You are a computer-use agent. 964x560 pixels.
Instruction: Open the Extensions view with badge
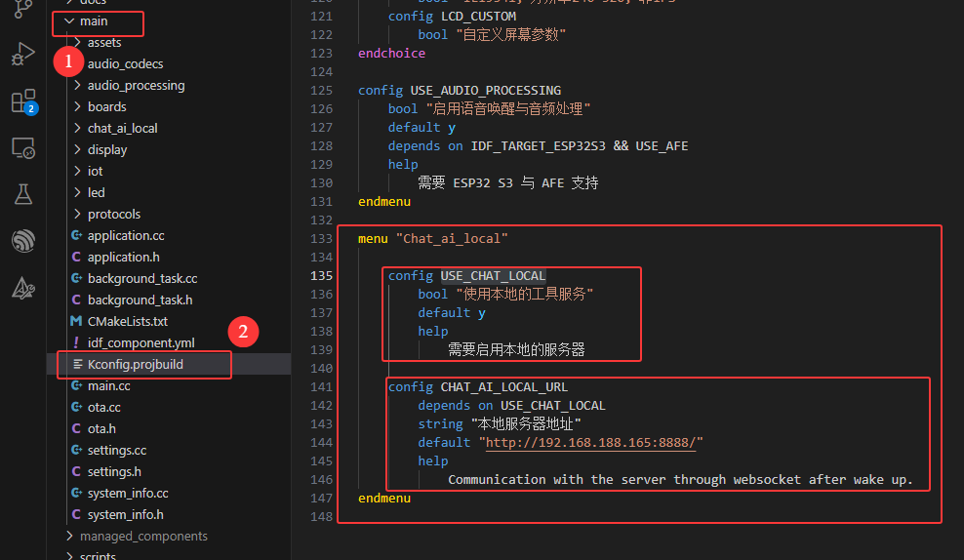point(22,101)
